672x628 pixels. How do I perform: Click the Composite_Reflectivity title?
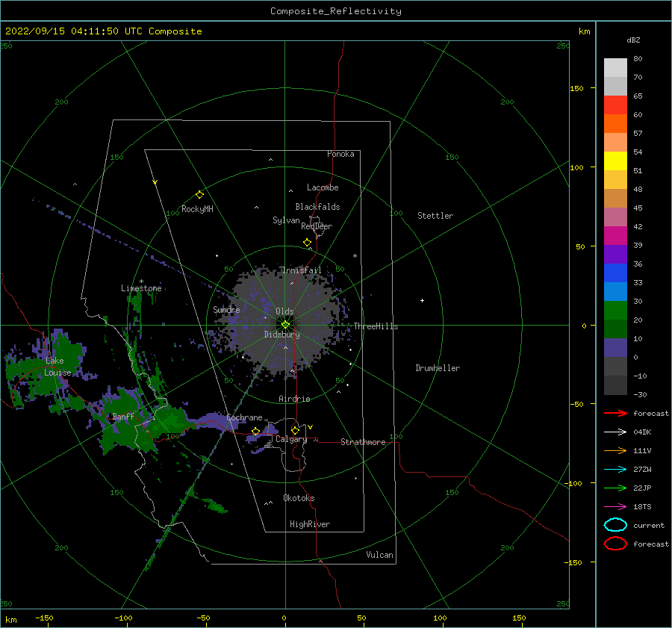336,11
